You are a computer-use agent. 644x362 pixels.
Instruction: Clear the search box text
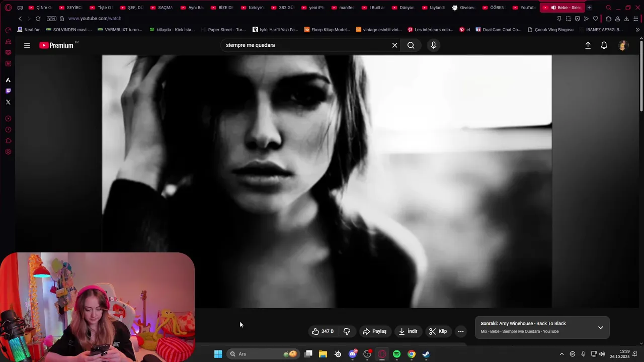coord(394,45)
